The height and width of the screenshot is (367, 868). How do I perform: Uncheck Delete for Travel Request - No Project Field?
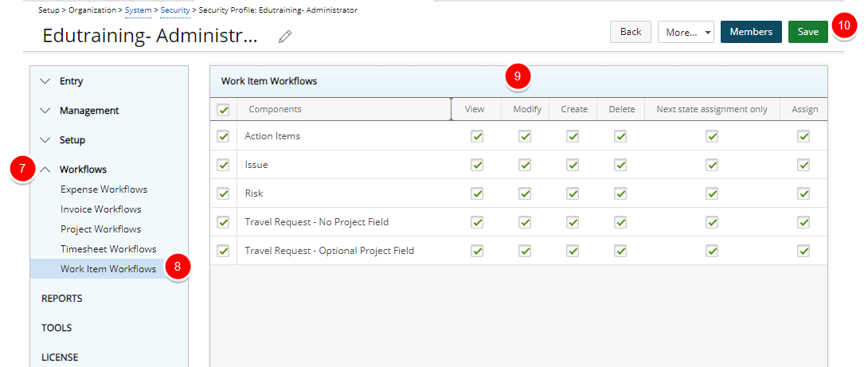[x=620, y=223]
